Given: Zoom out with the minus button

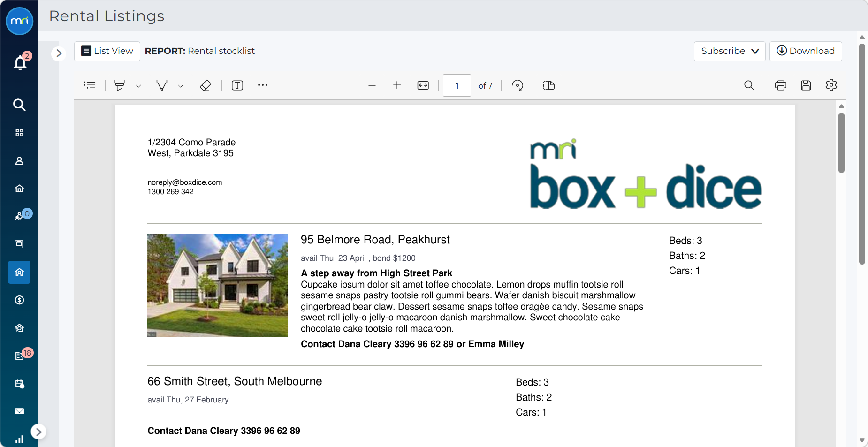Looking at the screenshot, I should (372, 85).
